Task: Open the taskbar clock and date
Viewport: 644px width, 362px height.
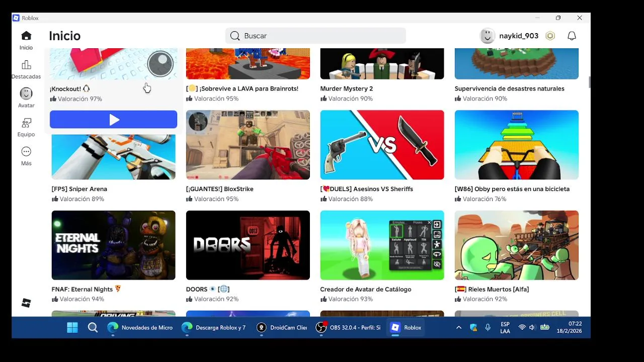Action: (x=569, y=328)
